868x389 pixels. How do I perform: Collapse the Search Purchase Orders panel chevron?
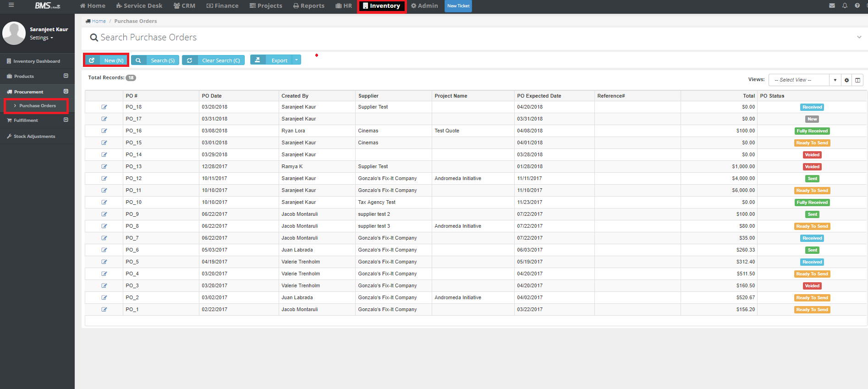859,37
